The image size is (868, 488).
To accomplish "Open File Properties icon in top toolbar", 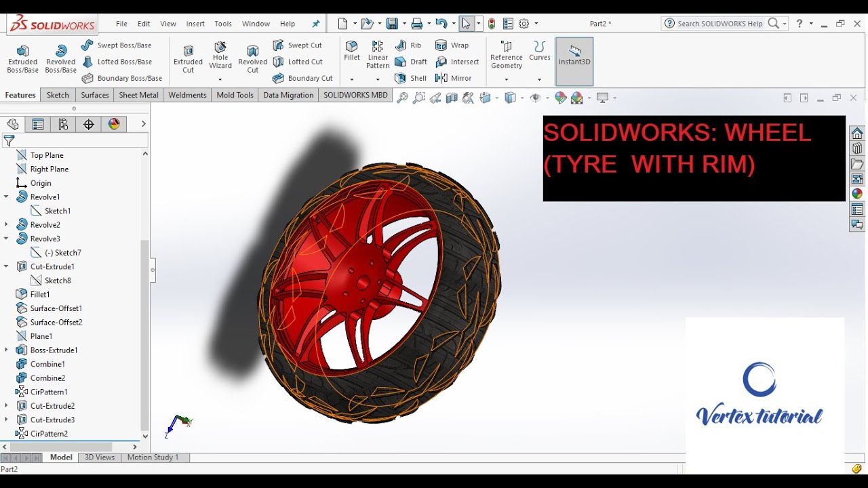I will [x=508, y=24].
